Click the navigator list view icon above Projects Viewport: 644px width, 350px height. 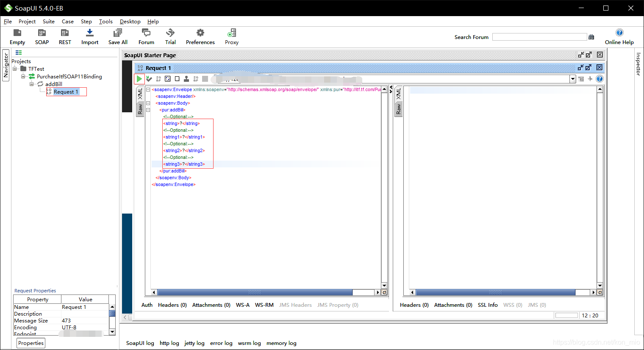point(19,53)
